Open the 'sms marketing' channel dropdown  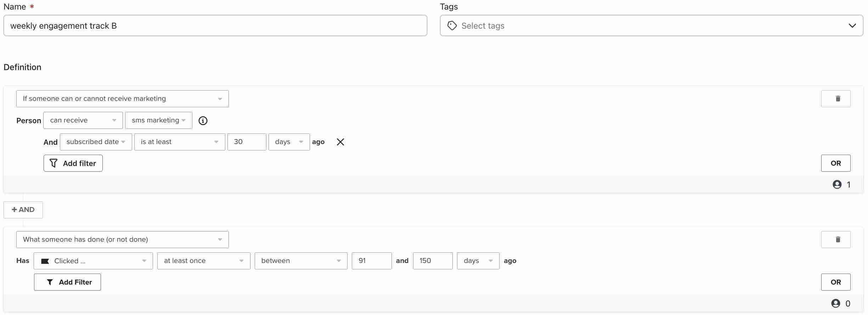point(158,120)
